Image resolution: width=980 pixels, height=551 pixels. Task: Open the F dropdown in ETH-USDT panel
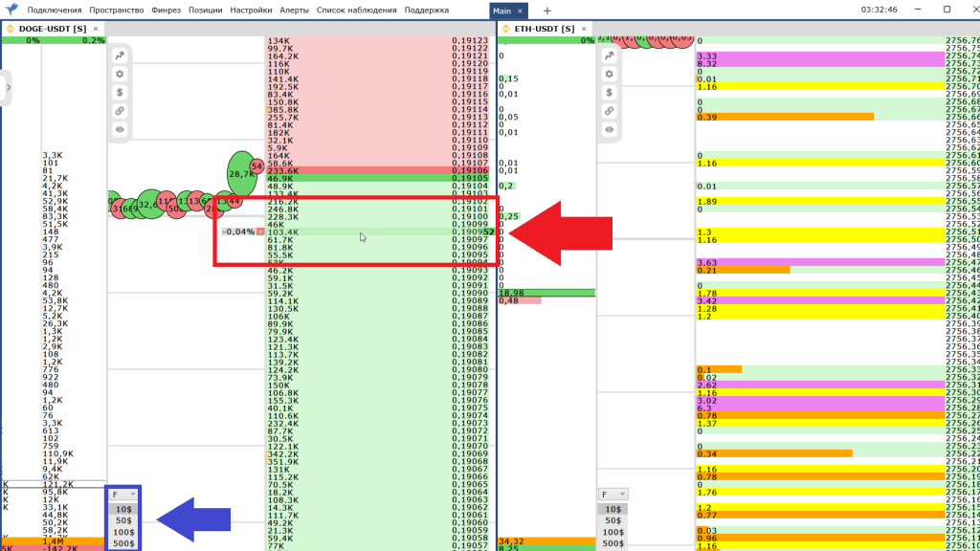pyautogui.click(x=612, y=495)
